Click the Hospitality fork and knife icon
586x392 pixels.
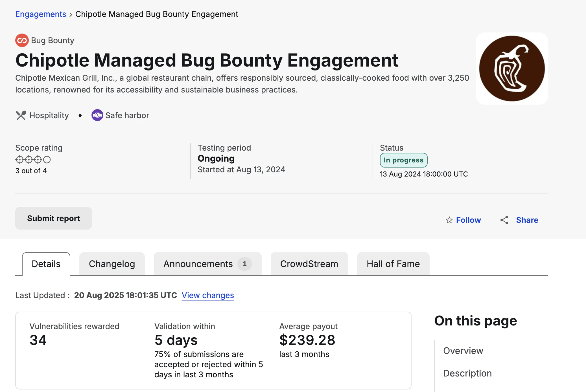point(21,115)
